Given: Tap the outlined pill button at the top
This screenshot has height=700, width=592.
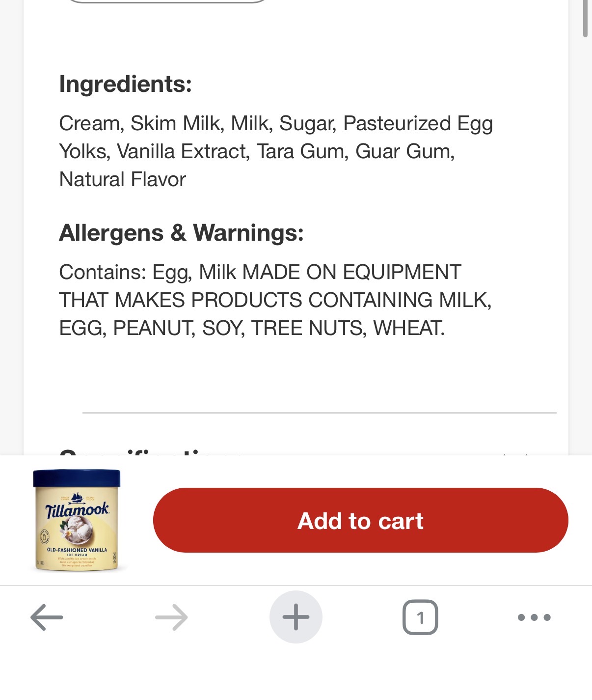Looking at the screenshot, I should pos(167,1).
